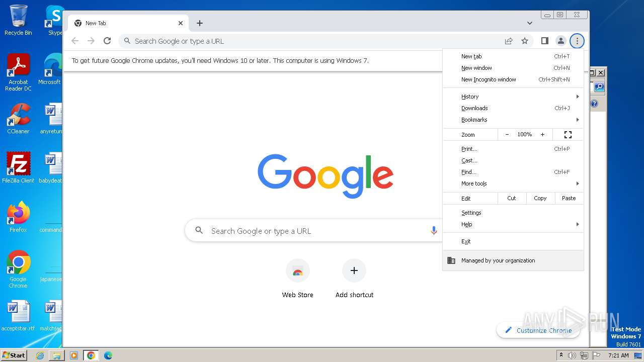Click the back arrow in Chrome

[75, 41]
